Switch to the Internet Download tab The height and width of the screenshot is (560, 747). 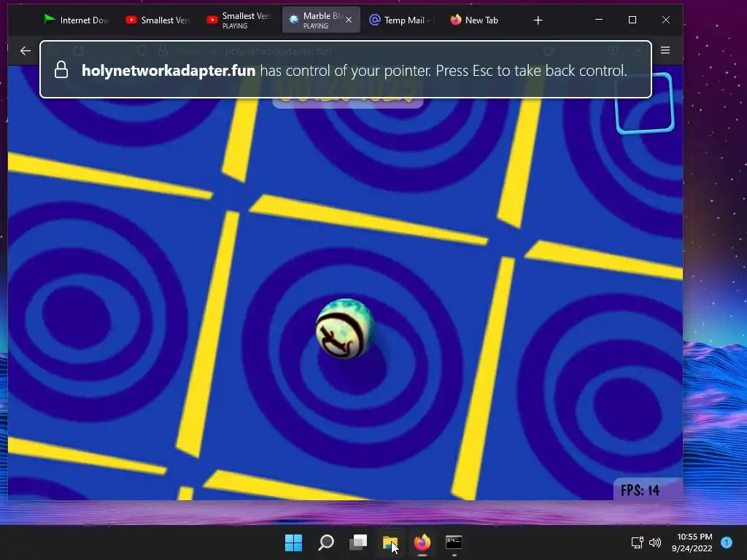(x=76, y=20)
